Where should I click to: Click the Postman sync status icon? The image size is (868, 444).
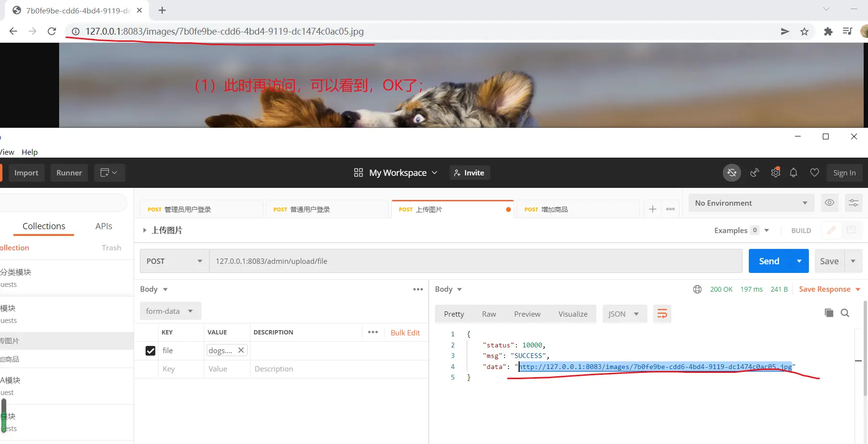732,173
